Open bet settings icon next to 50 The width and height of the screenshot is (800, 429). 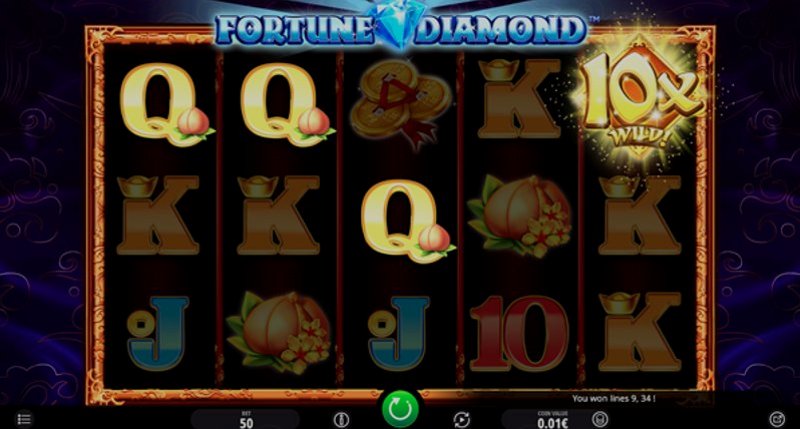[x=341, y=420]
